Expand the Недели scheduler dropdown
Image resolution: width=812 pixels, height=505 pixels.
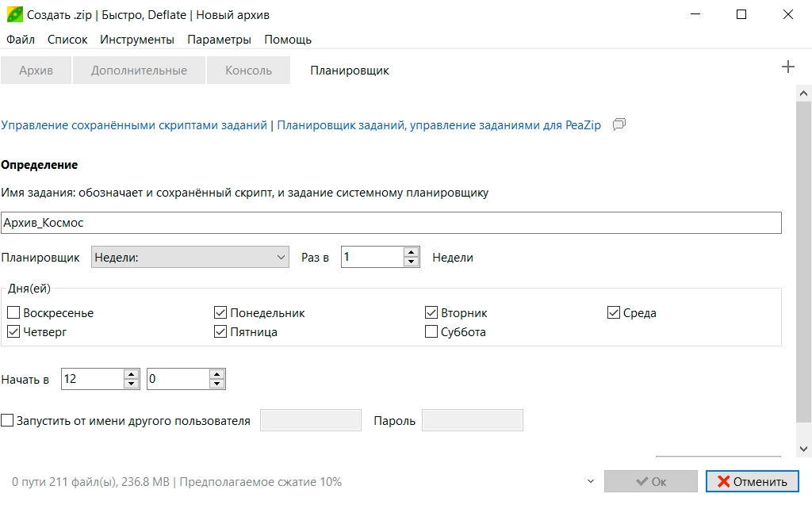click(x=190, y=257)
